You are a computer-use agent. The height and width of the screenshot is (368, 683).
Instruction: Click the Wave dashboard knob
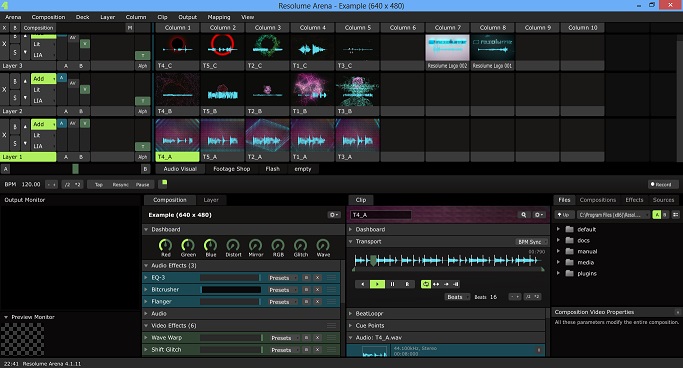click(x=323, y=245)
